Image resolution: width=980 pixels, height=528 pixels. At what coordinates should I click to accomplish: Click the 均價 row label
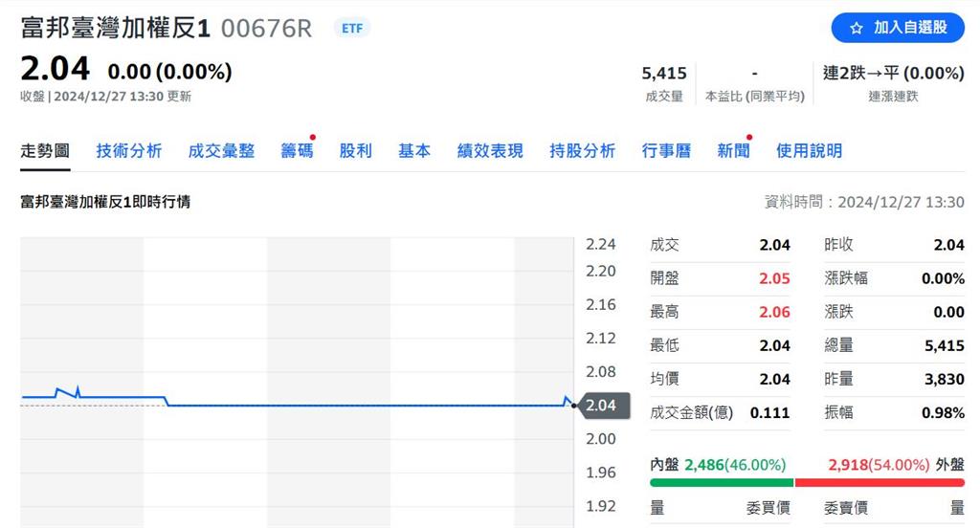[664, 379]
